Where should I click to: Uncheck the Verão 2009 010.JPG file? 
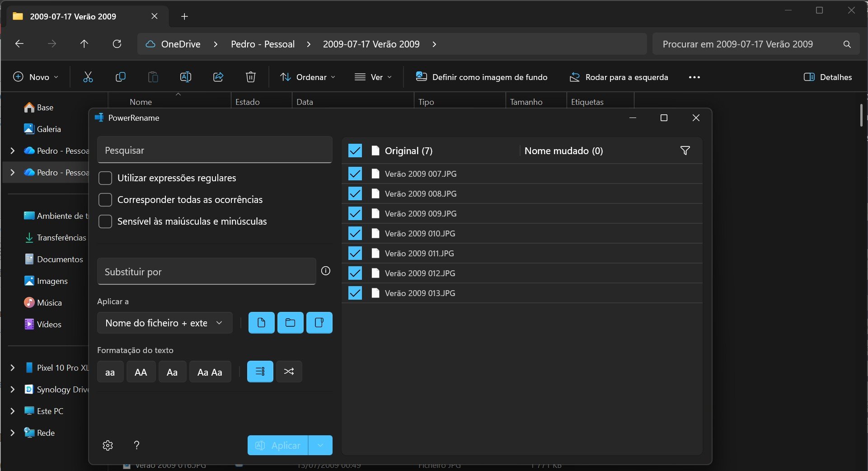pyautogui.click(x=355, y=234)
